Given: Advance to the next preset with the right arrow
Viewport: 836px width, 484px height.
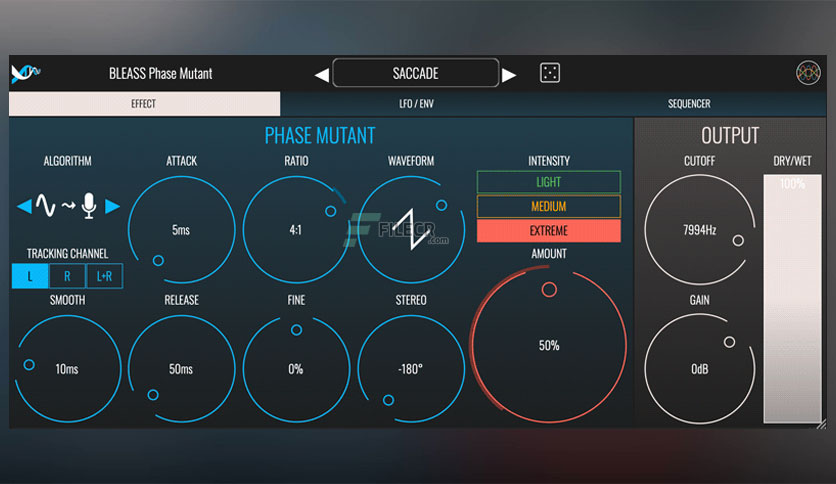Looking at the screenshot, I should pos(509,75).
